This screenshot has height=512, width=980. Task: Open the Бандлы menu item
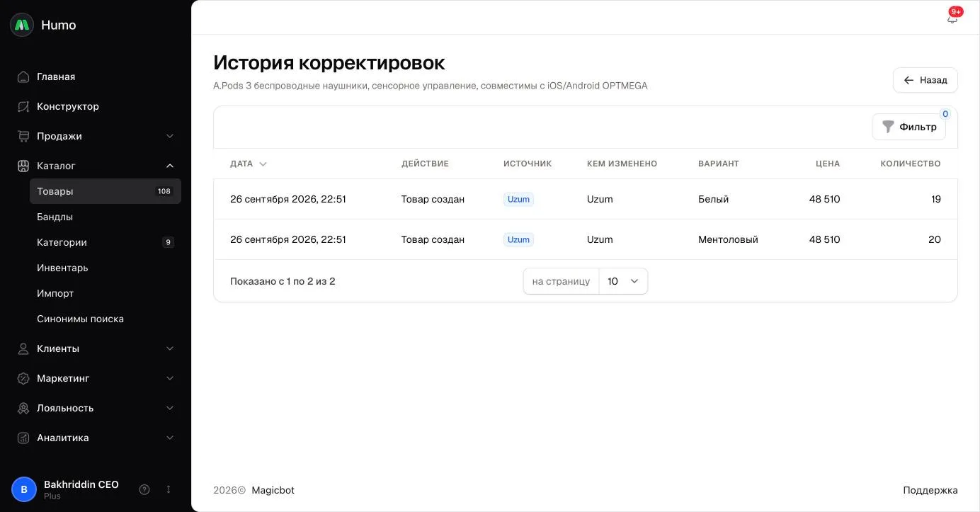pos(106,217)
